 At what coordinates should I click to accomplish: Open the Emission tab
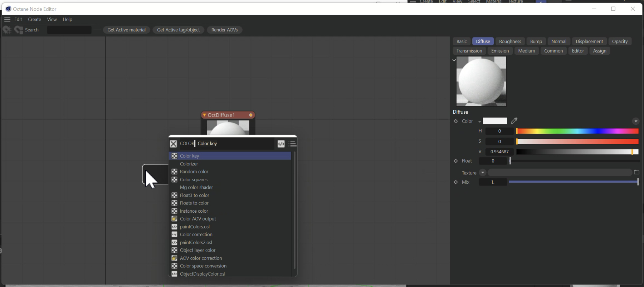pos(500,51)
